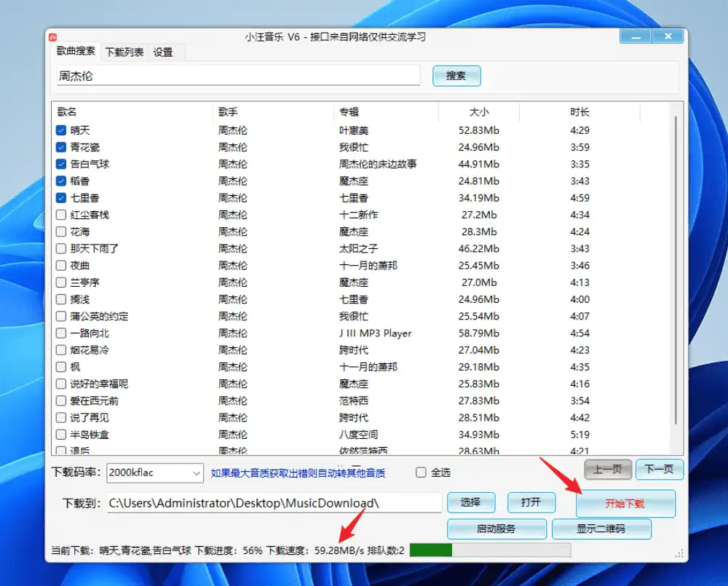Uncheck the 告白气球 song checkbox
Screen dimensions: 728x586
coord(61,164)
